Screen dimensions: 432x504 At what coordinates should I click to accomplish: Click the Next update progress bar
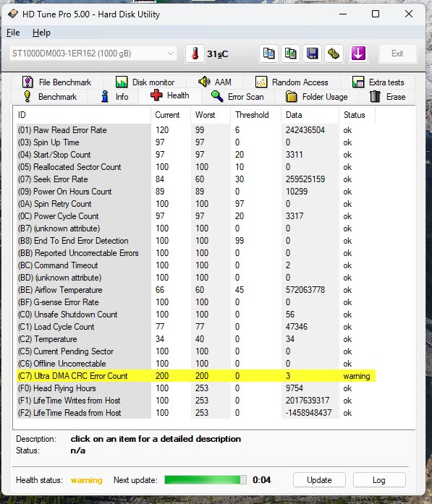tap(206, 480)
